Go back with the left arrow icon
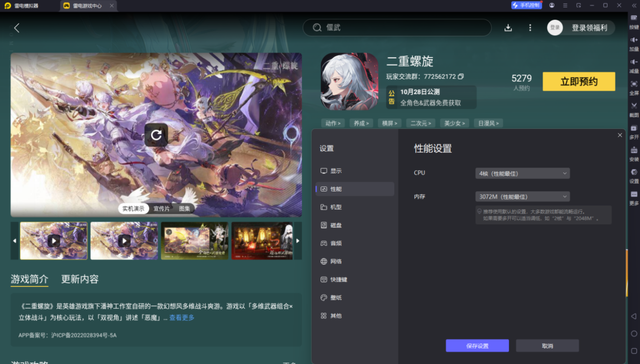The height and width of the screenshot is (364, 640). pos(17,28)
